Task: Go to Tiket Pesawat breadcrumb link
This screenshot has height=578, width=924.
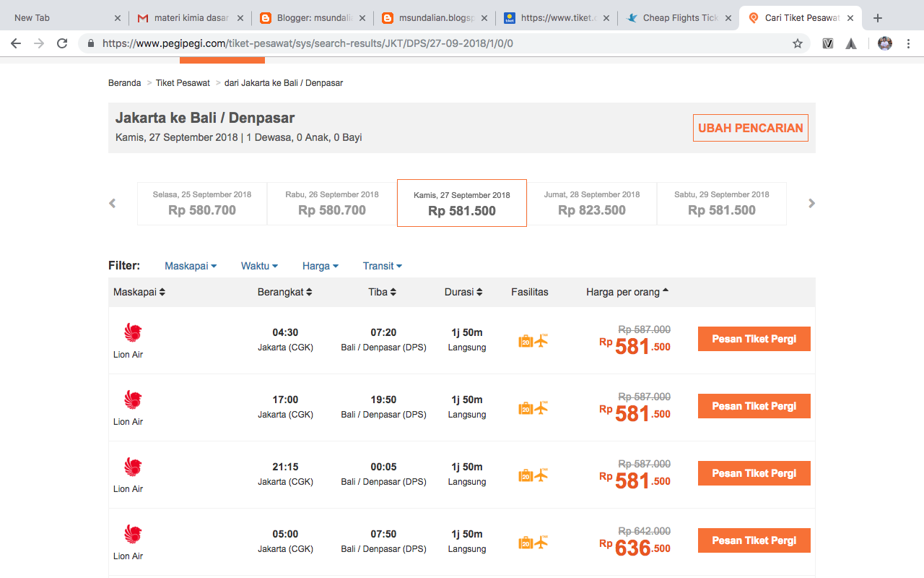Action: pos(183,83)
